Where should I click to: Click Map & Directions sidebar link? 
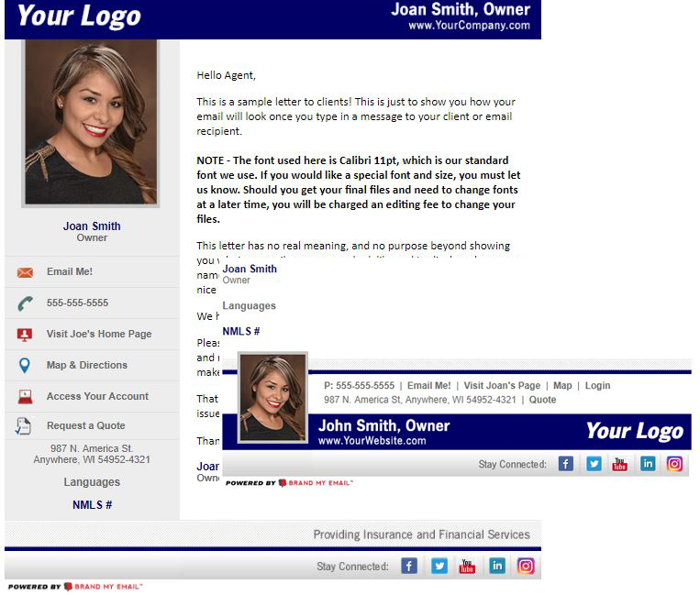(87, 366)
